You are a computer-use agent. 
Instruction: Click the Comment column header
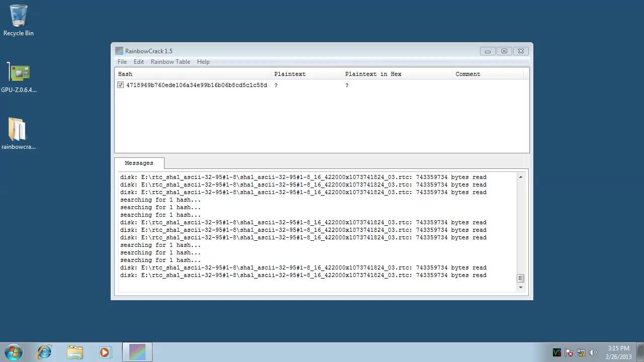pyautogui.click(x=488, y=74)
